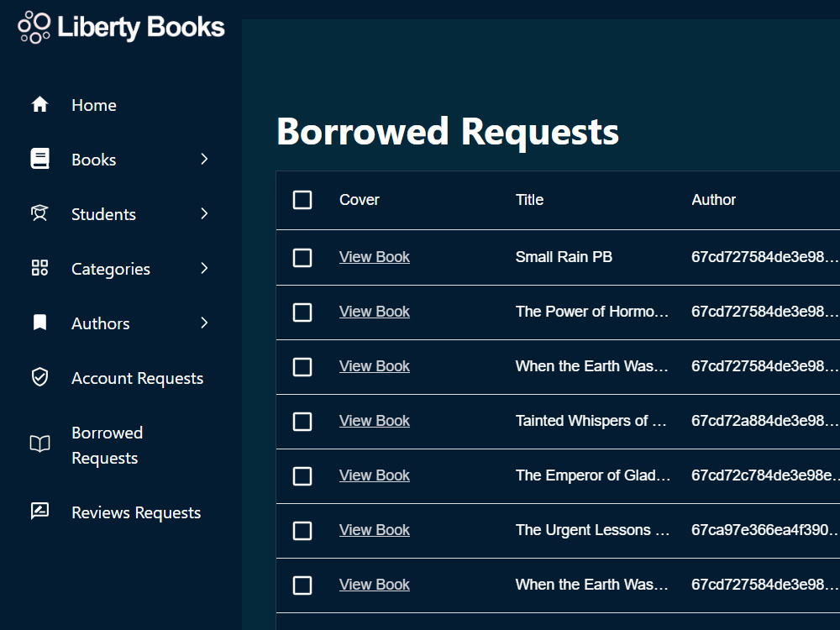Click the Account Requests shield icon
Screen dimensions: 840x630
click(x=39, y=377)
